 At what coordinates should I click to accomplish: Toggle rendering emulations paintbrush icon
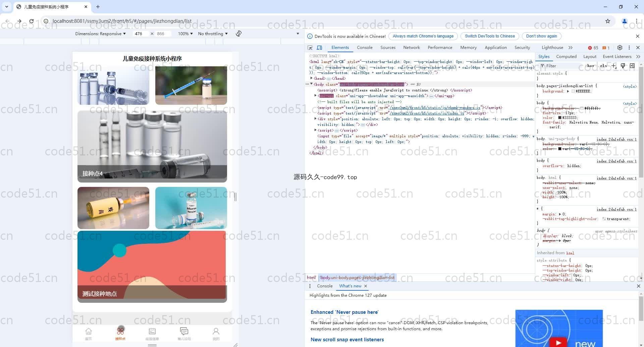point(623,66)
